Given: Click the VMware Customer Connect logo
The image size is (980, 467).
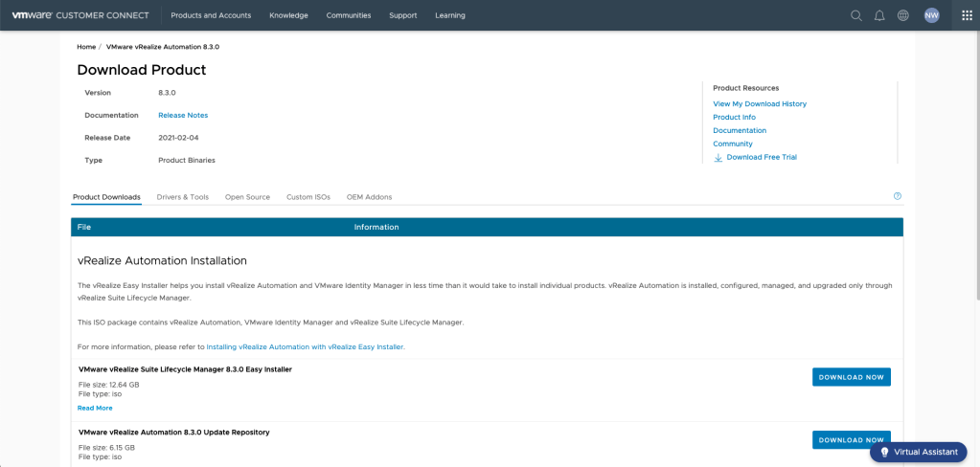Looking at the screenshot, I should coord(80,15).
